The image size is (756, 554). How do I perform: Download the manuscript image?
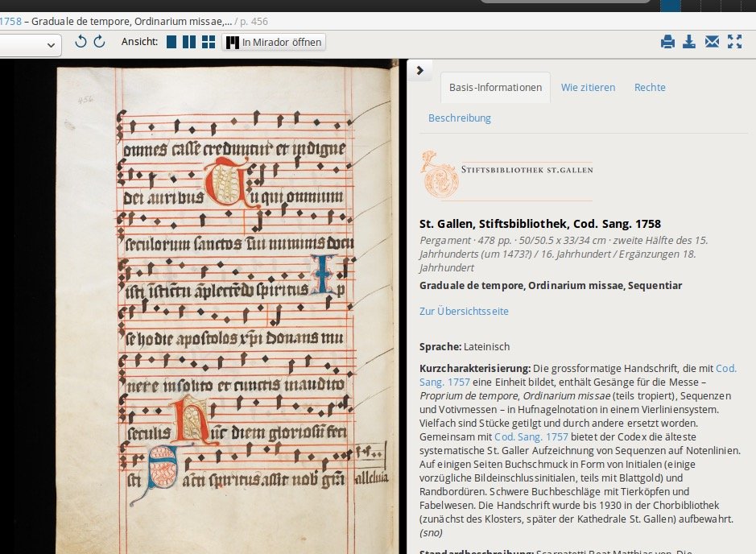[x=689, y=42]
